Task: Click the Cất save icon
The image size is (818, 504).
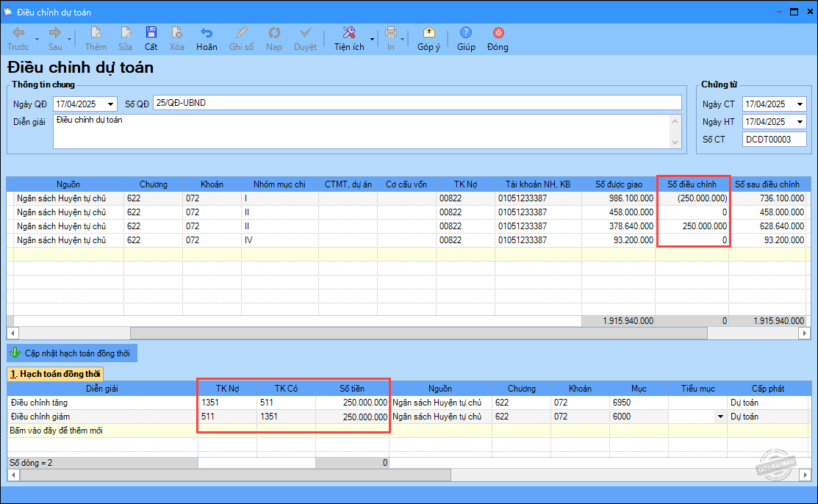Action: pyautogui.click(x=151, y=33)
